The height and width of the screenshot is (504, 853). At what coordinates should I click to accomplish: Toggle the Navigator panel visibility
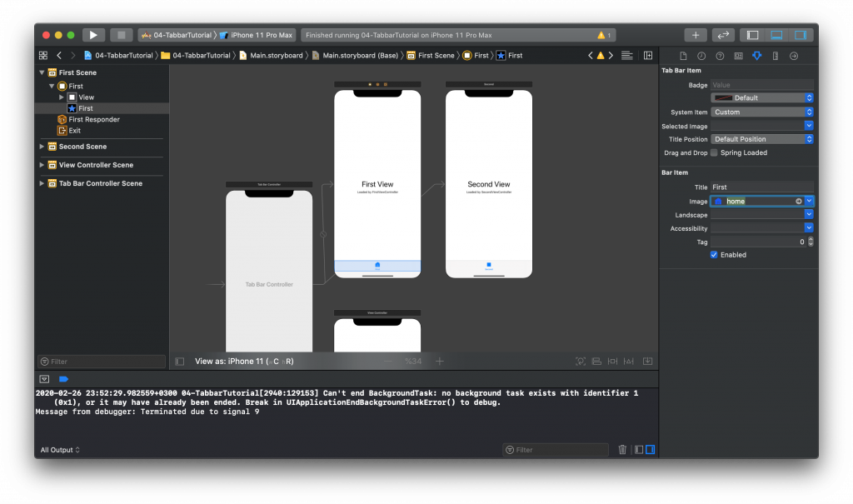click(x=753, y=35)
